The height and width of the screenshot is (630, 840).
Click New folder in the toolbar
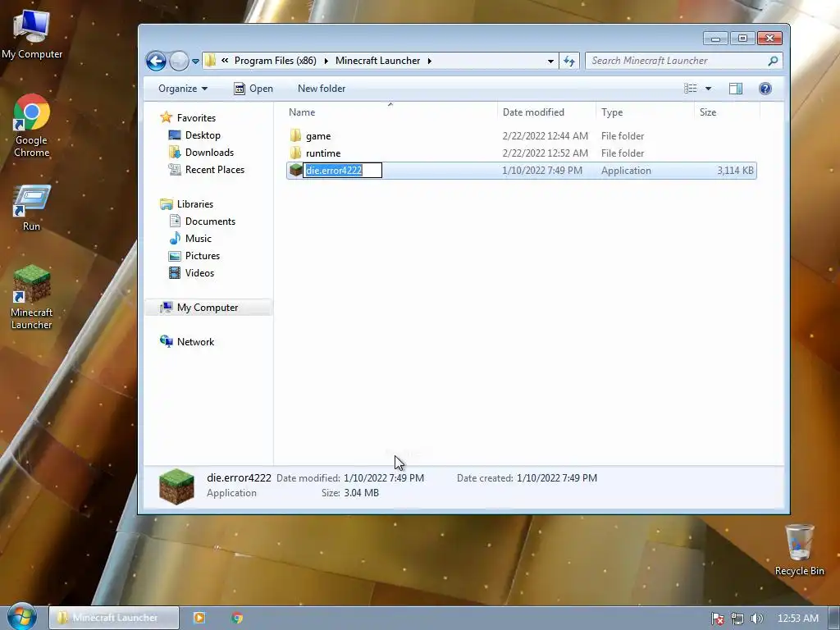pos(322,89)
